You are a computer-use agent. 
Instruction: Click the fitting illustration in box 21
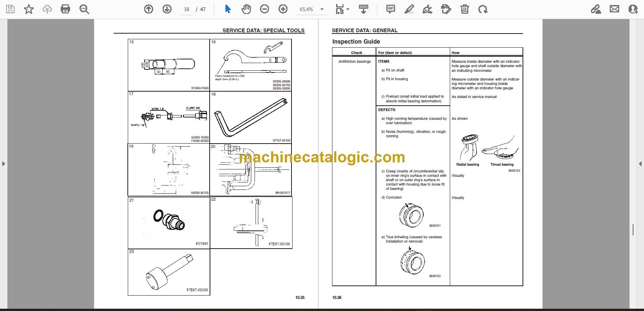169,220
